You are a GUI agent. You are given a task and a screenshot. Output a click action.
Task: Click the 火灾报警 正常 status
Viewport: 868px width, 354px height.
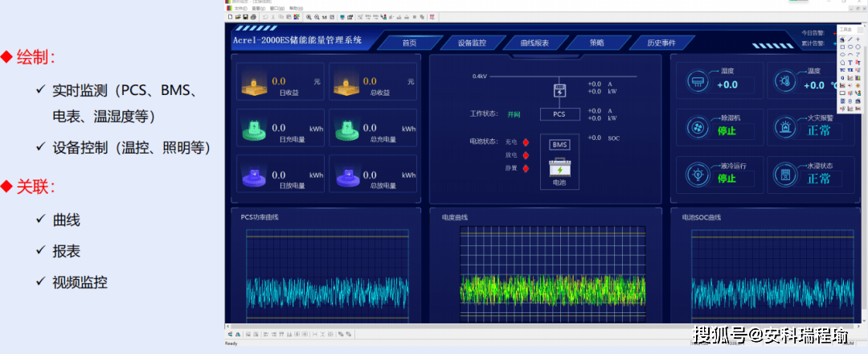coord(818,131)
